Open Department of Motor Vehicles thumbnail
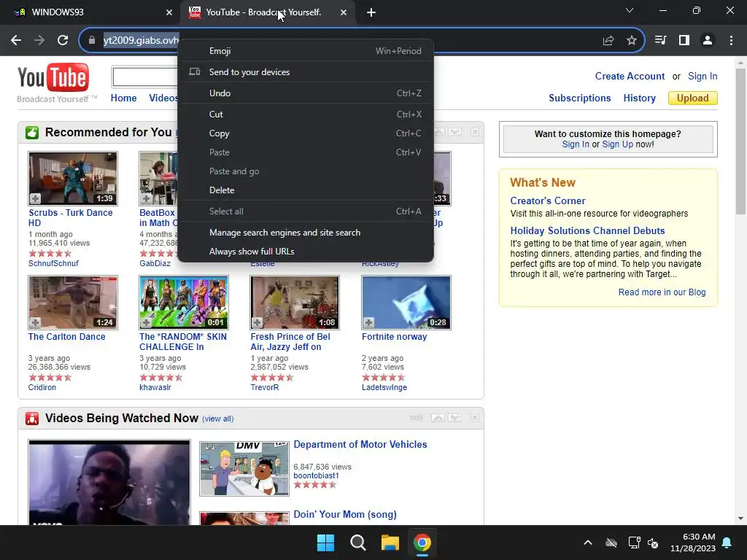The width and height of the screenshot is (747, 560). (244, 469)
